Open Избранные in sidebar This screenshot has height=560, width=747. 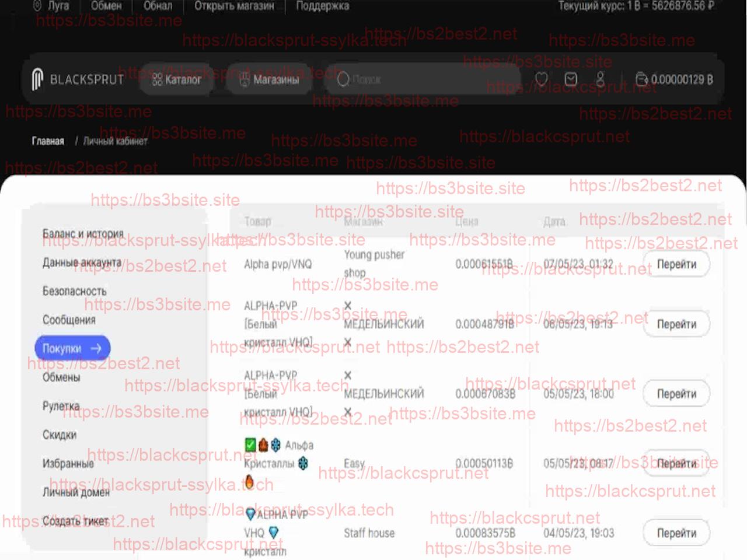point(68,464)
